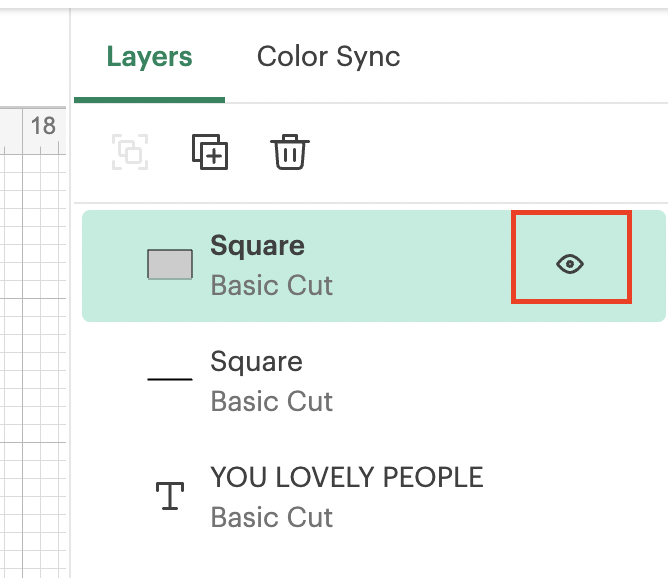The height and width of the screenshot is (578, 668).
Task: Click the 18 mark on the ruler
Action: 43,126
